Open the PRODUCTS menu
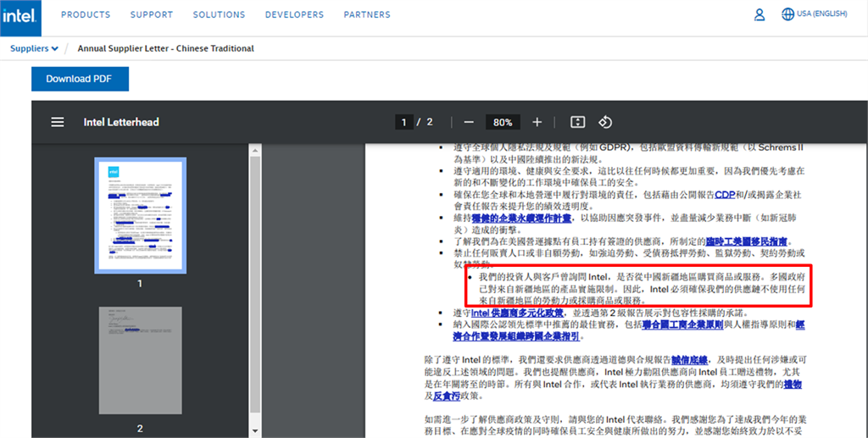The width and height of the screenshot is (868, 438). pos(86,15)
